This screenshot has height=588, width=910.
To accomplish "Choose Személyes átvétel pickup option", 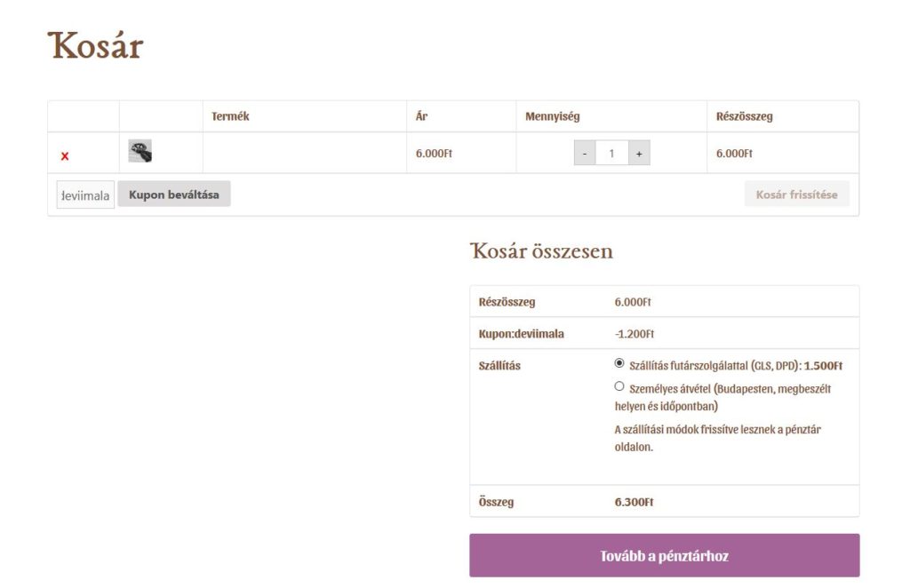I will (619, 386).
